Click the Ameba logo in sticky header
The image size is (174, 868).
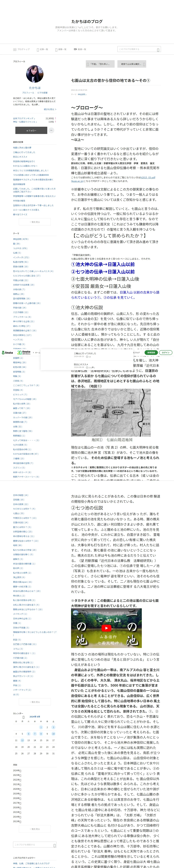point(7,352)
